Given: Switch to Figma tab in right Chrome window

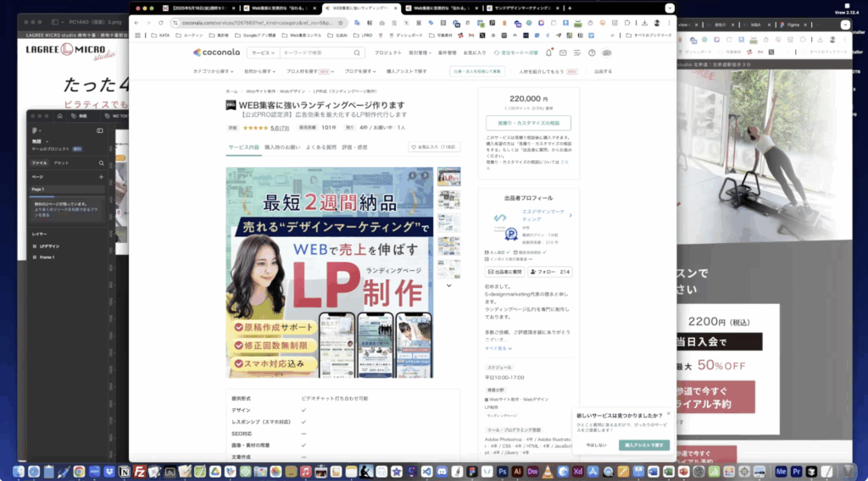Looking at the screenshot, I should 793,25.
